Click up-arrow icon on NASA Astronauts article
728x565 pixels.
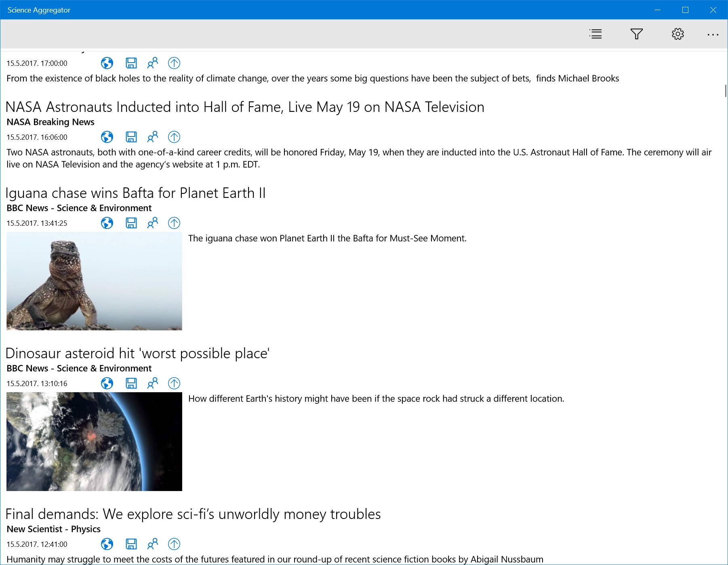click(174, 137)
